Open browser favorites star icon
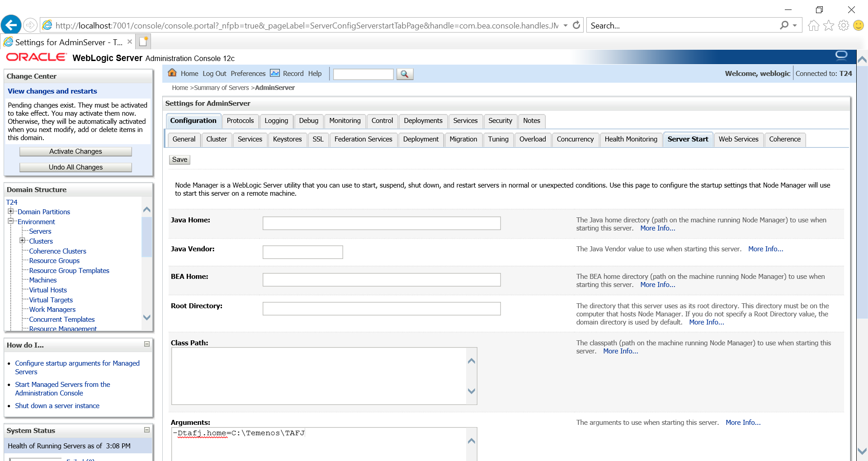The height and width of the screenshot is (461, 868). click(x=828, y=25)
